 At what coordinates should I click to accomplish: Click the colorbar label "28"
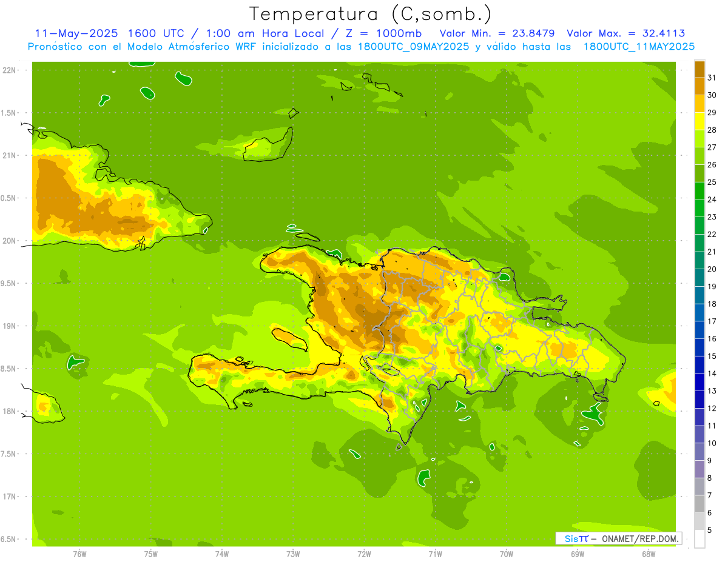coord(712,130)
